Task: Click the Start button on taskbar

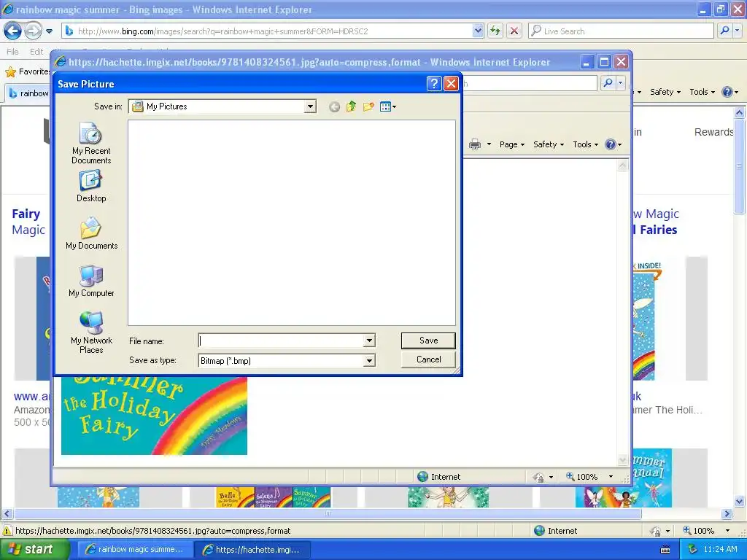Action: coord(34,550)
